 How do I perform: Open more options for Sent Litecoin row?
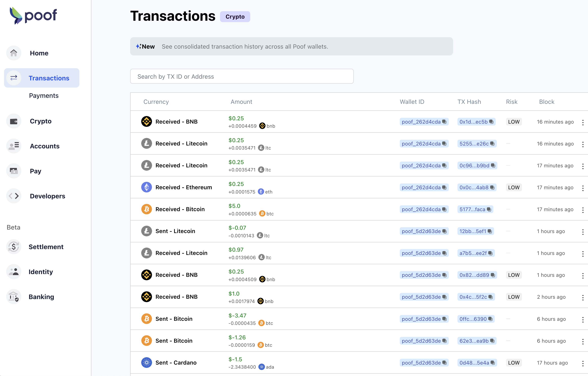point(583,231)
